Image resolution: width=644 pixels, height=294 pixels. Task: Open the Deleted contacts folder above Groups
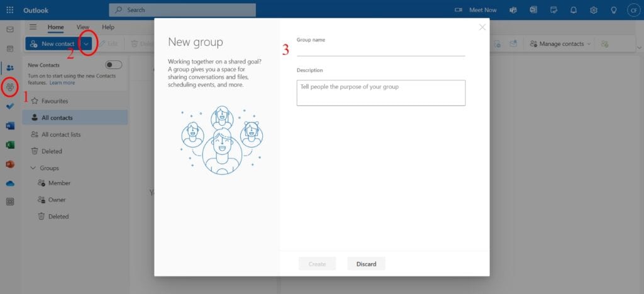[75, 151]
